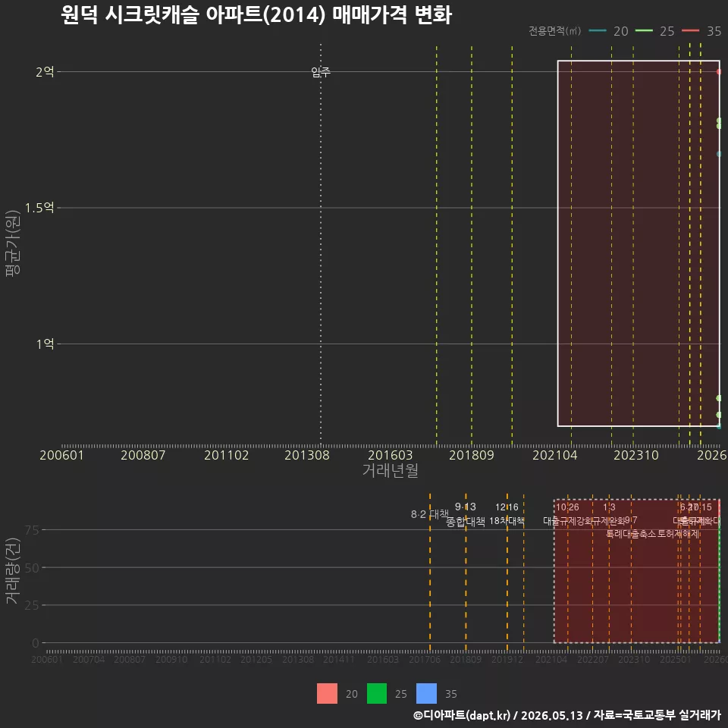The height and width of the screenshot is (728, 728).
Task: Click the 75 volume axis label
Action: pos(32,530)
